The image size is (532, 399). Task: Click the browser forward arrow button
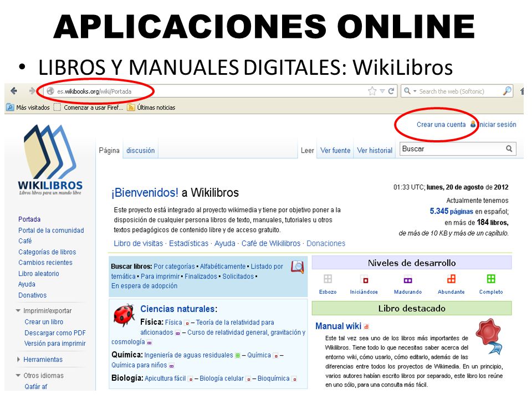click(x=32, y=91)
